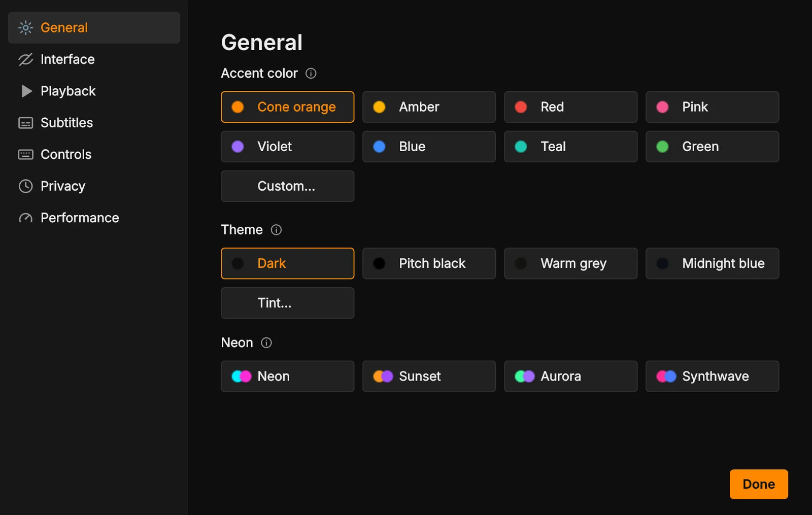Select the Sunset neon preset

[x=429, y=376]
